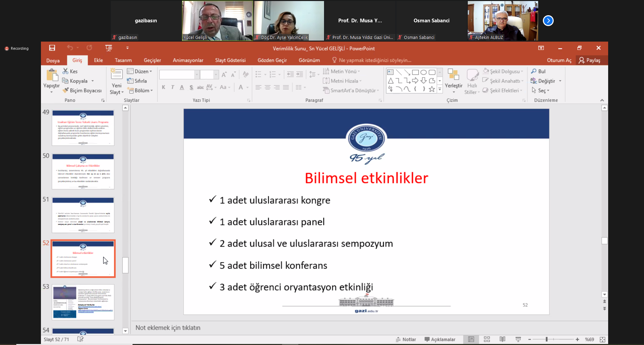Toggle Notlar notes pane
Screen dimensions: 644x345
click(x=406, y=339)
